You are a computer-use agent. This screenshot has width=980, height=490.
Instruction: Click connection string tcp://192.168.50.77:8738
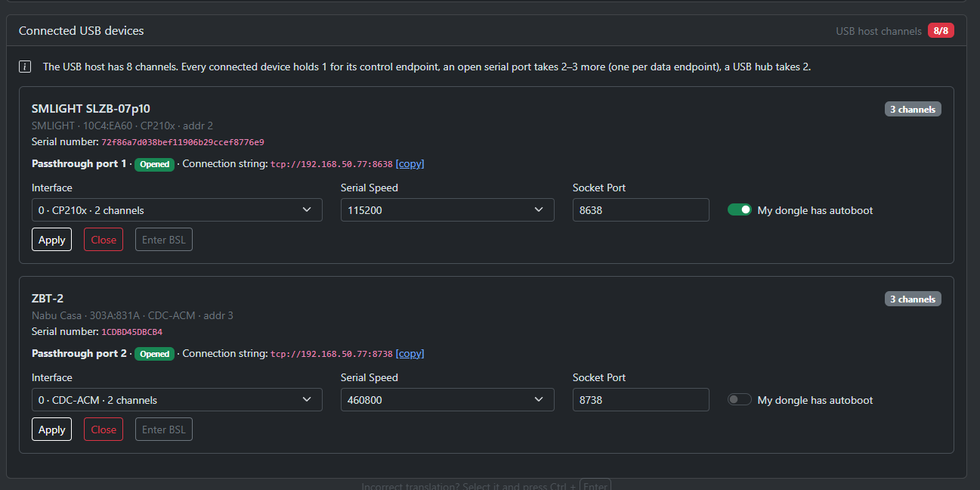coord(332,354)
